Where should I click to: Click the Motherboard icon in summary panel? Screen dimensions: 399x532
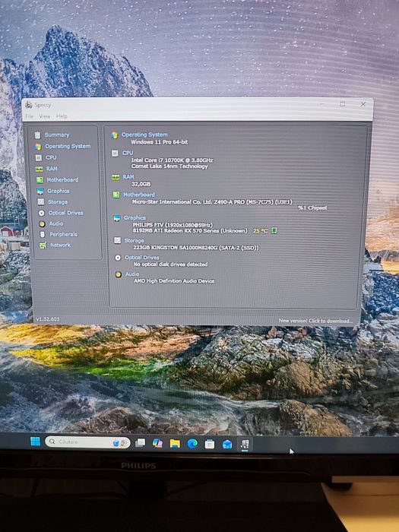click(x=116, y=195)
